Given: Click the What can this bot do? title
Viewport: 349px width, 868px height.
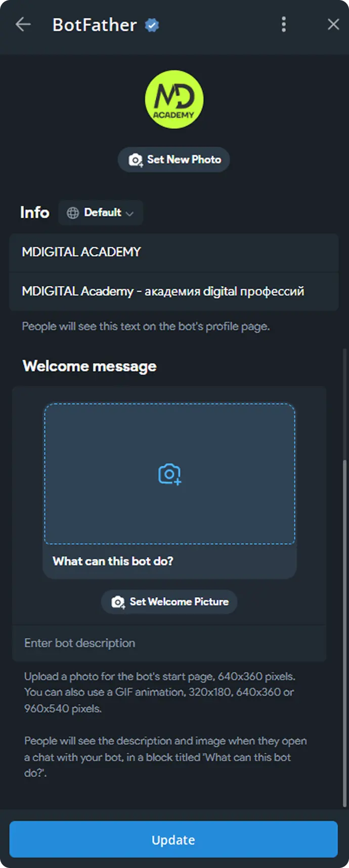Looking at the screenshot, I should tap(113, 561).
